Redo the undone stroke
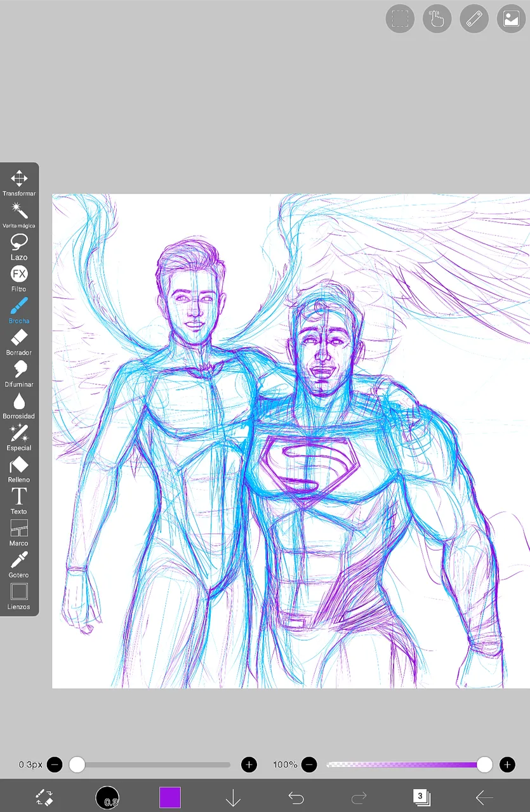Screen dimensions: 530x812 pyautogui.click(x=359, y=797)
